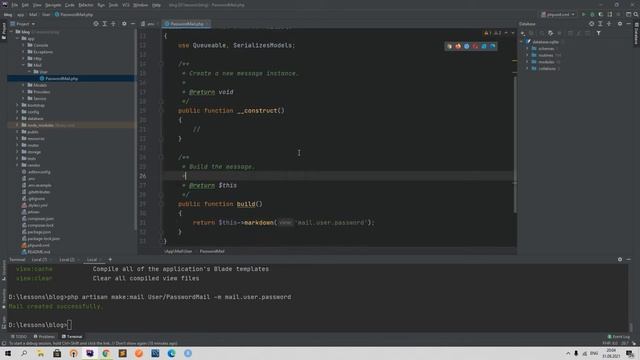The width and height of the screenshot is (640, 360).
Task: Expand the schemas node in Database panel
Action: [528, 49]
